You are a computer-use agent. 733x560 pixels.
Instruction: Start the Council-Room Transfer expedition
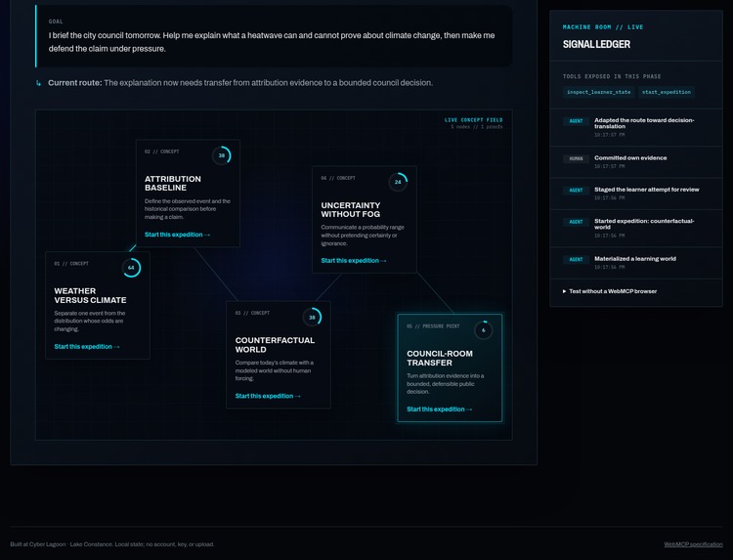(440, 409)
